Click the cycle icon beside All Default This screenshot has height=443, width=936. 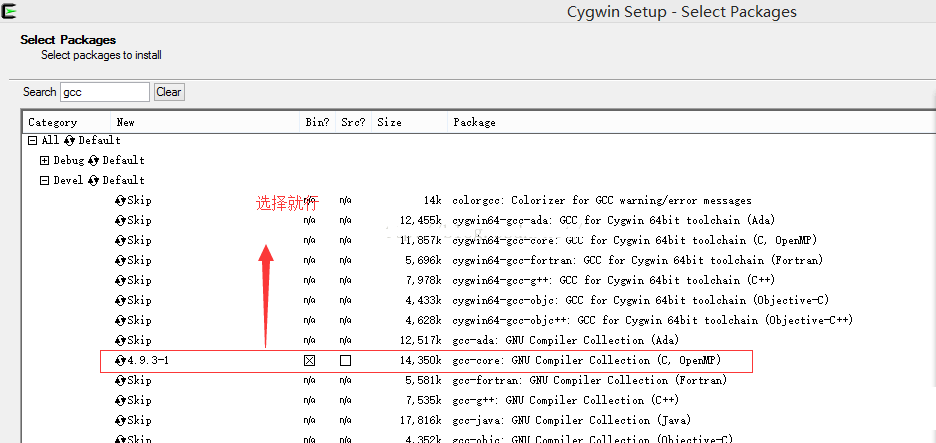(69, 141)
